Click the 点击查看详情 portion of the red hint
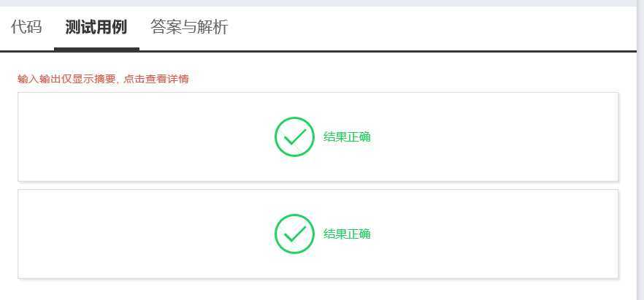This screenshot has height=300, width=644. pos(156,79)
